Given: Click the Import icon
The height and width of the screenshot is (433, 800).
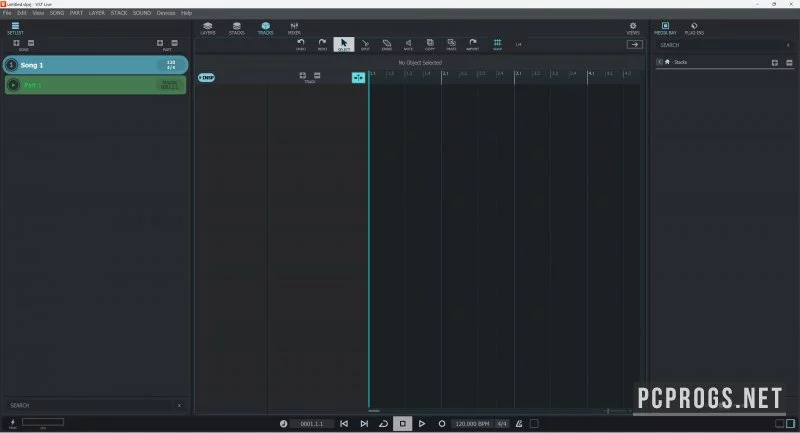Looking at the screenshot, I should point(473,44).
